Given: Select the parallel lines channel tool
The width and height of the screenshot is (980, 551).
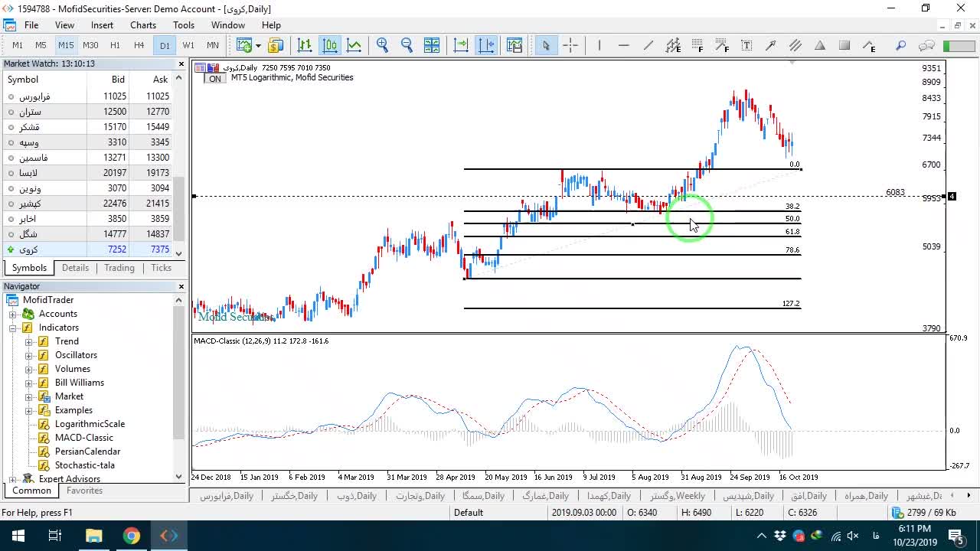Looking at the screenshot, I should 795,45.
